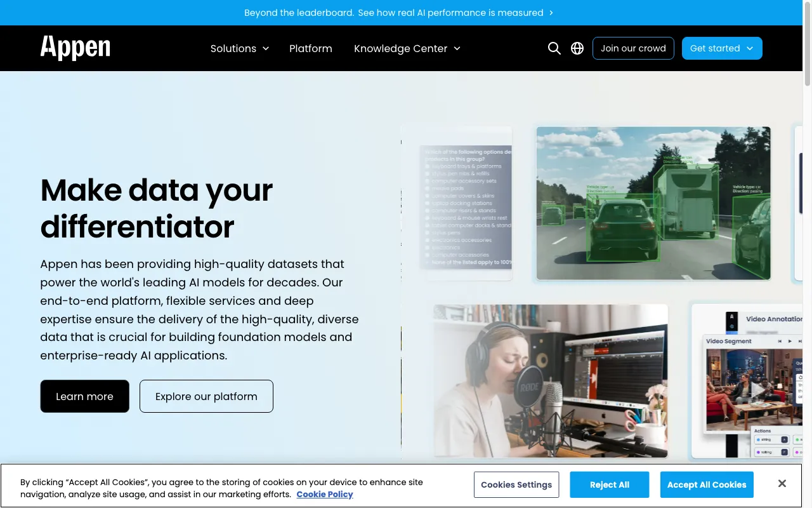Open Cookies Settings

pyautogui.click(x=516, y=485)
